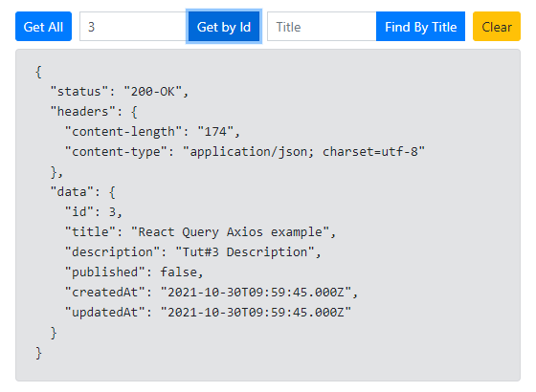
Task: Select the content-type application/json line
Action: pyautogui.click(x=245, y=152)
